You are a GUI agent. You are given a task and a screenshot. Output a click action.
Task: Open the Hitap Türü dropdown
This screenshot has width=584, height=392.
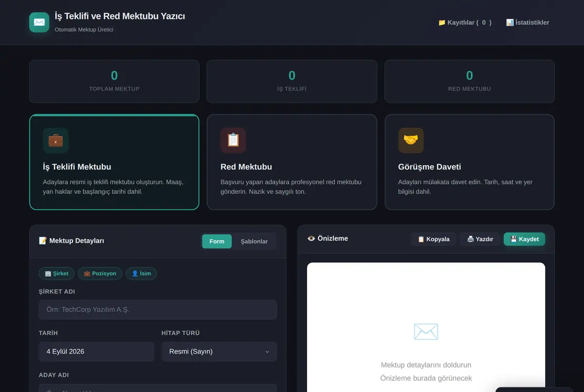tap(219, 352)
